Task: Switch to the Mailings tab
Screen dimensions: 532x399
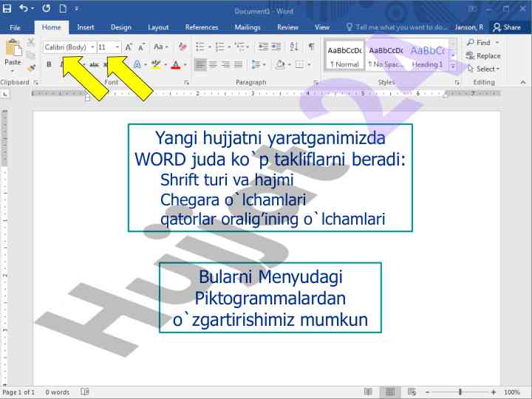Action: pos(248,27)
